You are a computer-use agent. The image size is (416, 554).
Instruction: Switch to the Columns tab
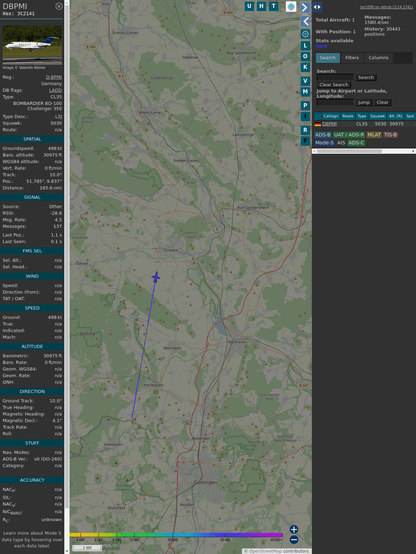(378, 58)
